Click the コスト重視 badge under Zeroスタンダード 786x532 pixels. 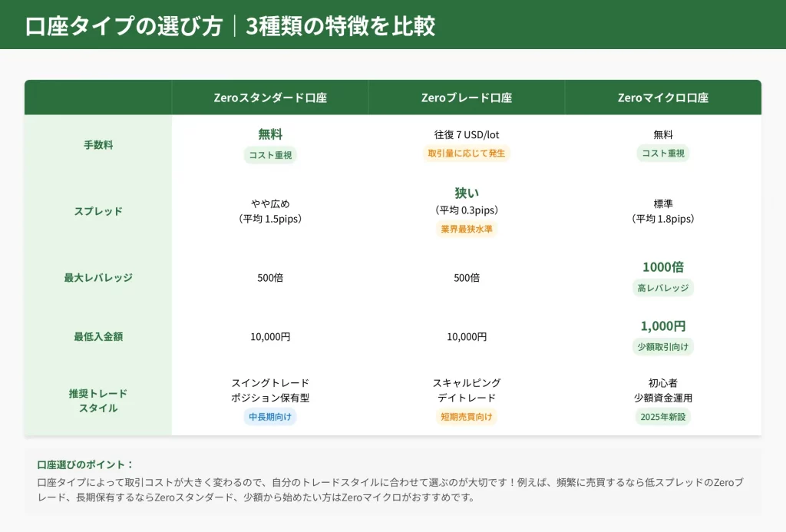point(270,154)
